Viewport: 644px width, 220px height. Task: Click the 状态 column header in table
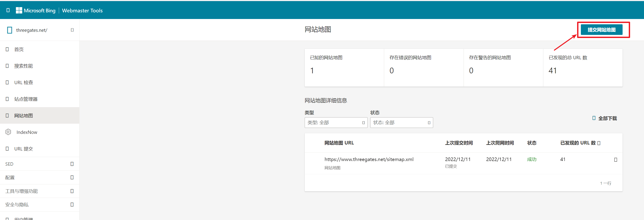click(x=532, y=143)
